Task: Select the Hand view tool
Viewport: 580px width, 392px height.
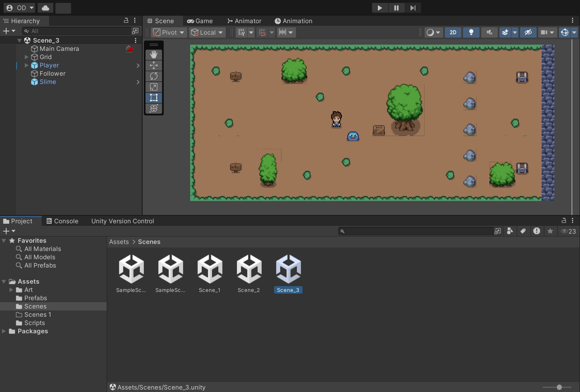Action: 154,55
